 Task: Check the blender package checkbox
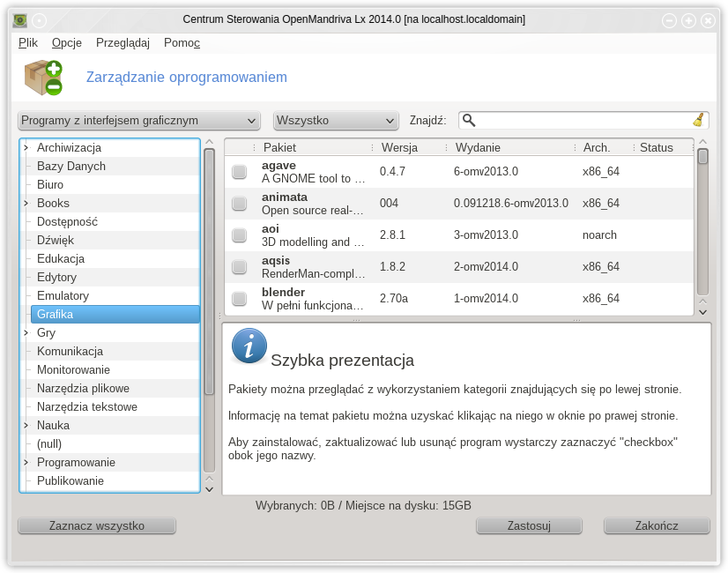tap(240, 298)
